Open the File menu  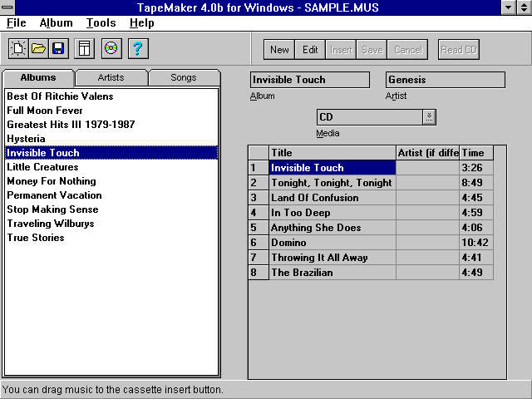[x=16, y=23]
